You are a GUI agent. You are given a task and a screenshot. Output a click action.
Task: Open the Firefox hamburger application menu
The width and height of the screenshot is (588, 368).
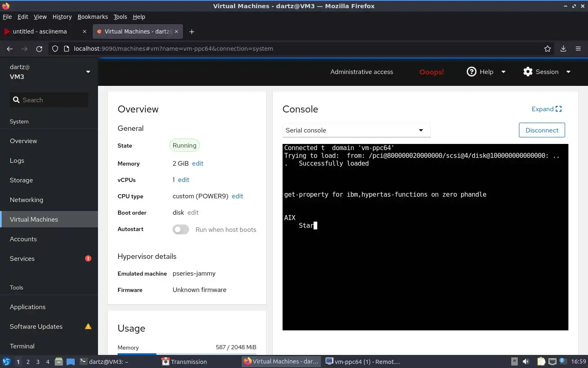578,49
